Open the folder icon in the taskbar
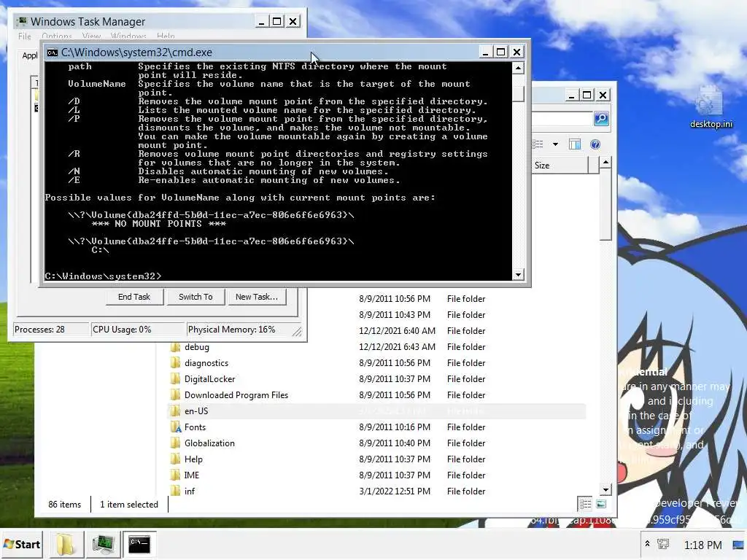Image resolution: width=747 pixels, height=560 pixels. click(65, 544)
